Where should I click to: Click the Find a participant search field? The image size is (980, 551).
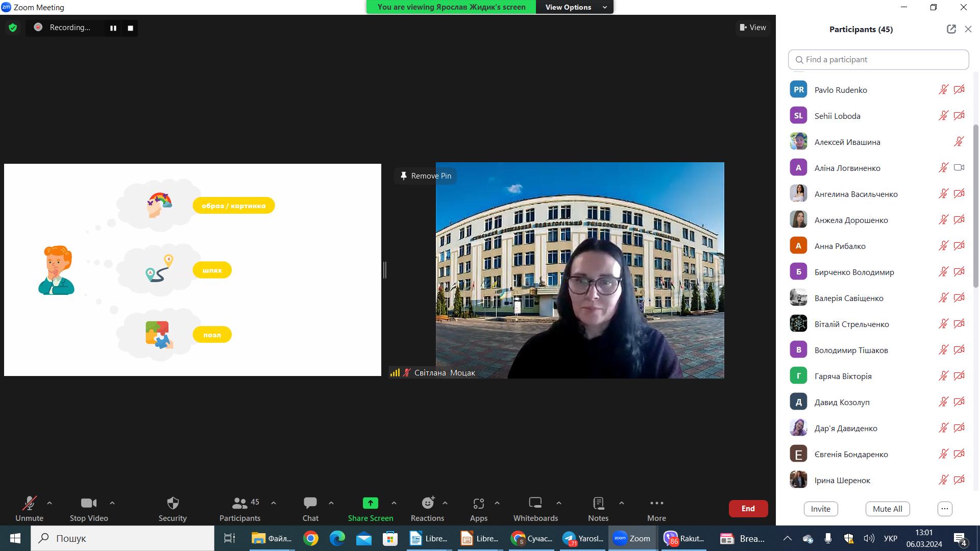click(x=878, y=60)
